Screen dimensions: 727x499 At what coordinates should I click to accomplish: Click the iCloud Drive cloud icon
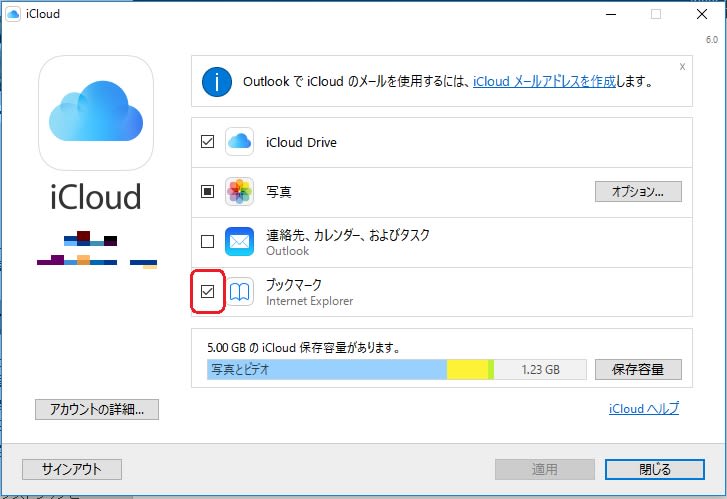click(239, 141)
